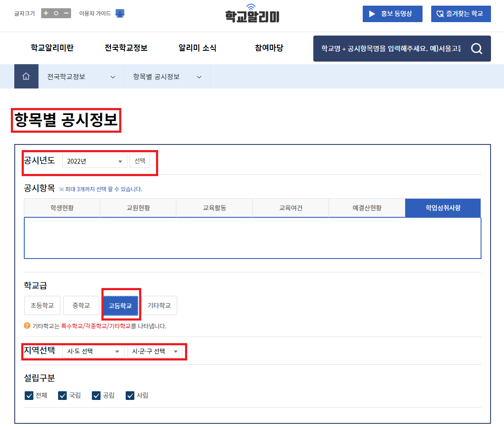The height and width of the screenshot is (429, 504).
Task: Click the search magnifier icon
Action: (477, 49)
